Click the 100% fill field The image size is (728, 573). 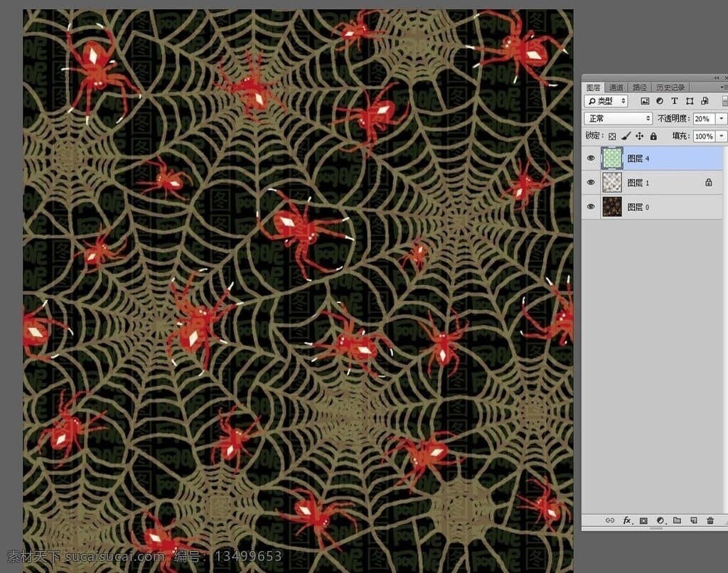705,136
